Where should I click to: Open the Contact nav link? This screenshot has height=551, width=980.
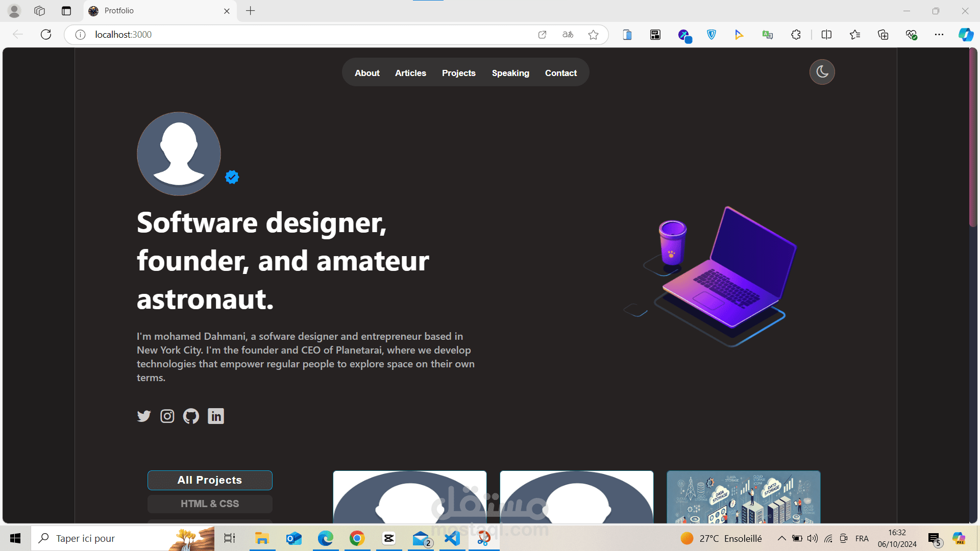pyautogui.click(x=561, y=73)
